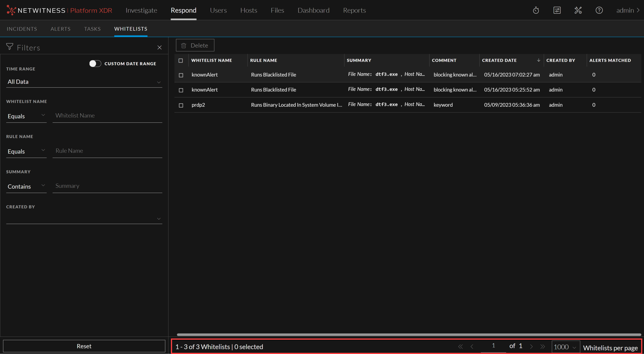Open the Admin tools wrench icon
644x354 pixels.
tap(578, 11)
